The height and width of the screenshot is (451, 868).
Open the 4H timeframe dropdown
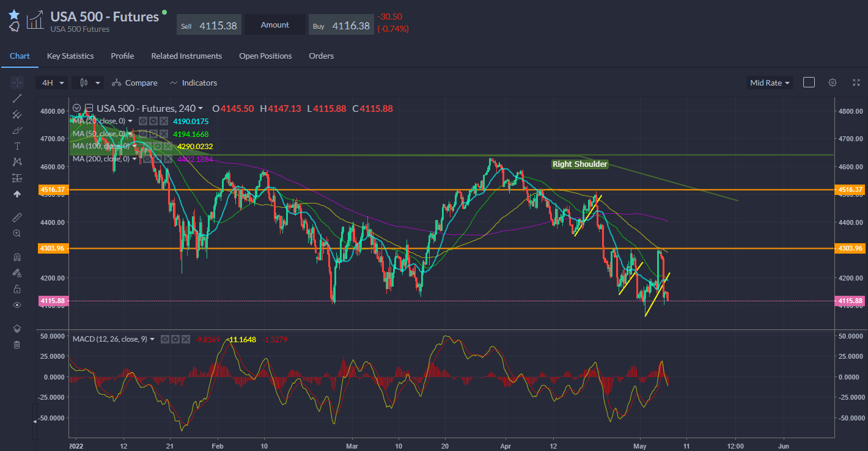point(53,82)
